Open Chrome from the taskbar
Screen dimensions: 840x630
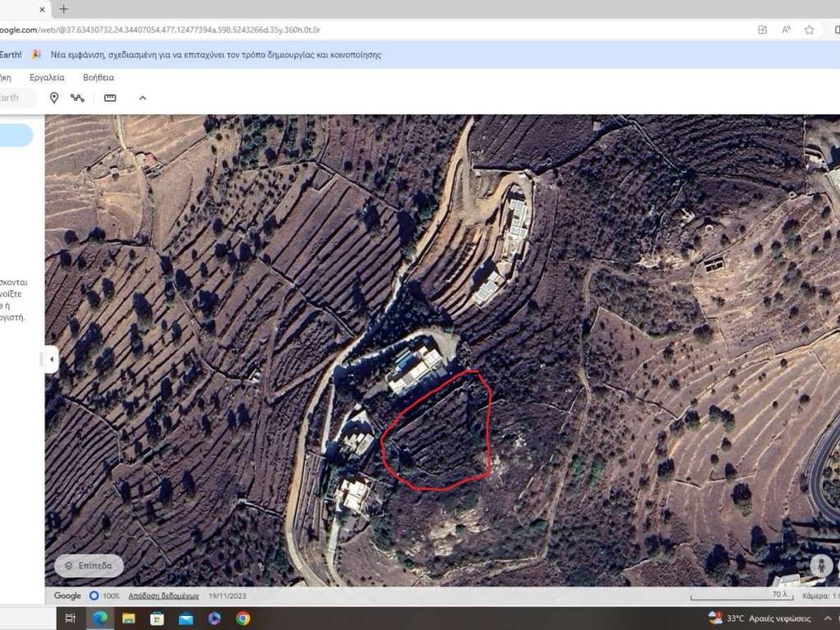click(243, 619)
